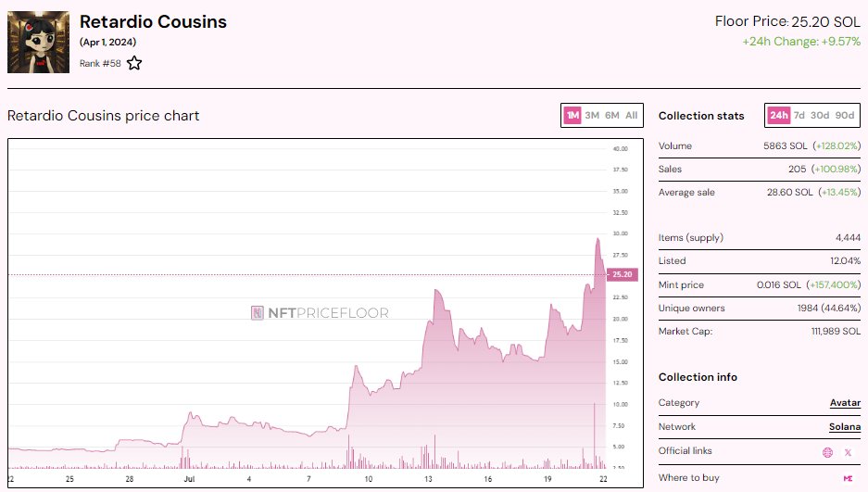
Task: Click the Floor Price 25.20 SOL text
Action: [787, 21]
